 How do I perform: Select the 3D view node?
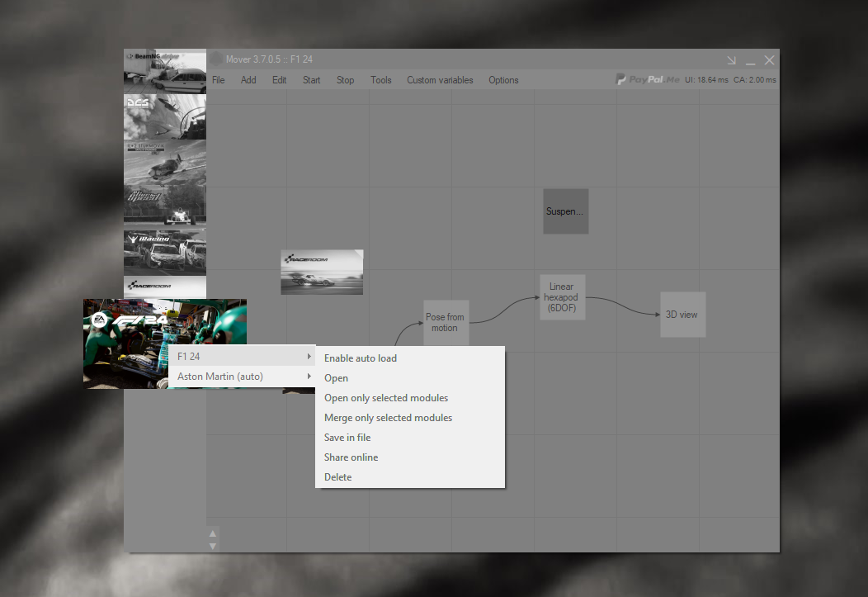[x=682, y=315]
